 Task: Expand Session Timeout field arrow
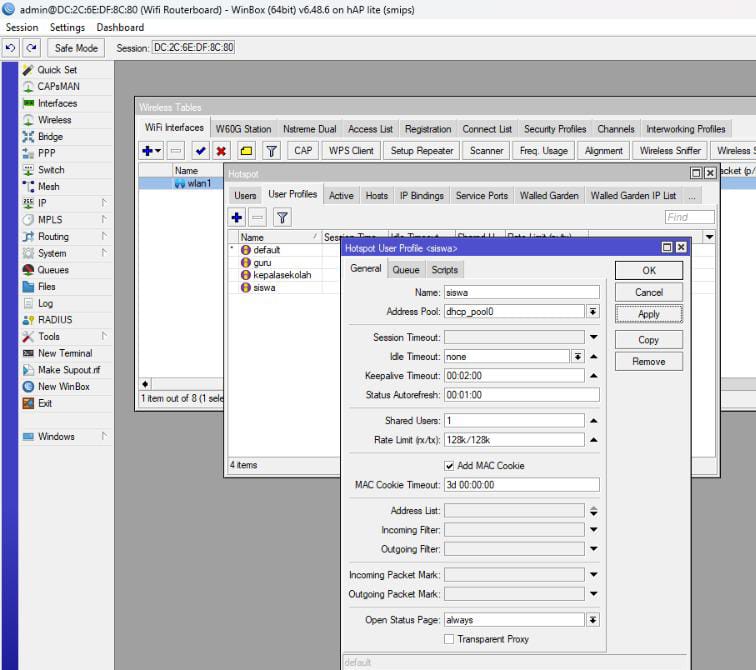pyautogui.click(x=594, y=337)
